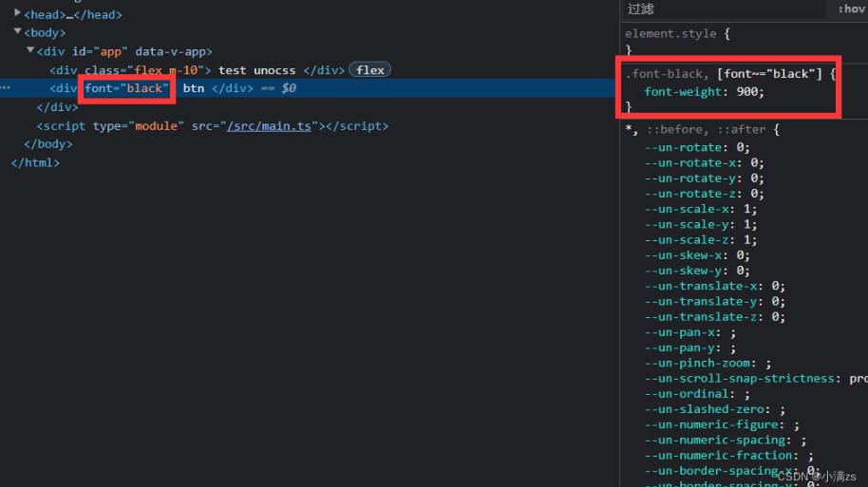Click the flex badge on the div
The width and height of the screenshot is (868, 487).
coord(369,69)
